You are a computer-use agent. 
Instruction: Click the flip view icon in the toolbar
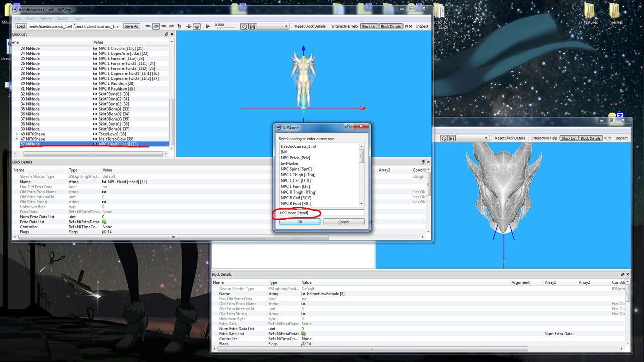(x=189, y=26)
